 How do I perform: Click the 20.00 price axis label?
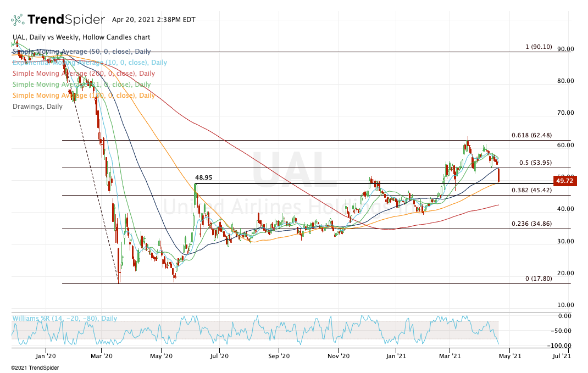tap(565, 273)
